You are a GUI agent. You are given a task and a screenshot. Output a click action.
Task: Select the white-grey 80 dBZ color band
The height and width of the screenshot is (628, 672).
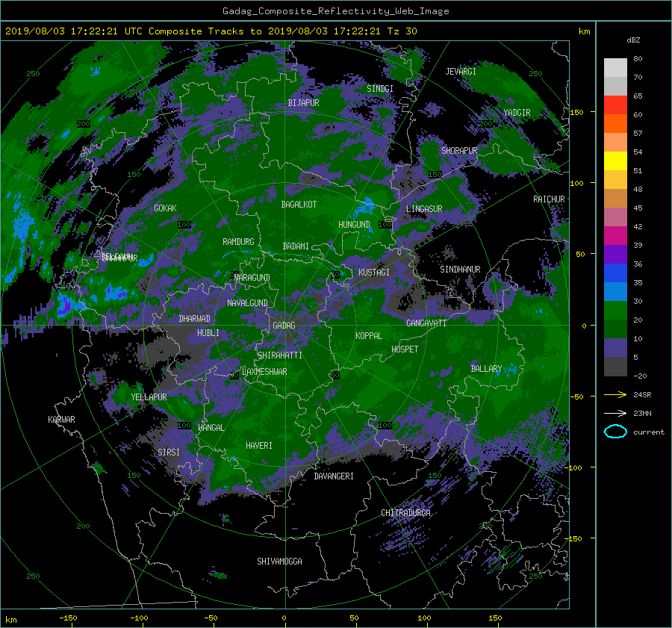pos(615,67)
